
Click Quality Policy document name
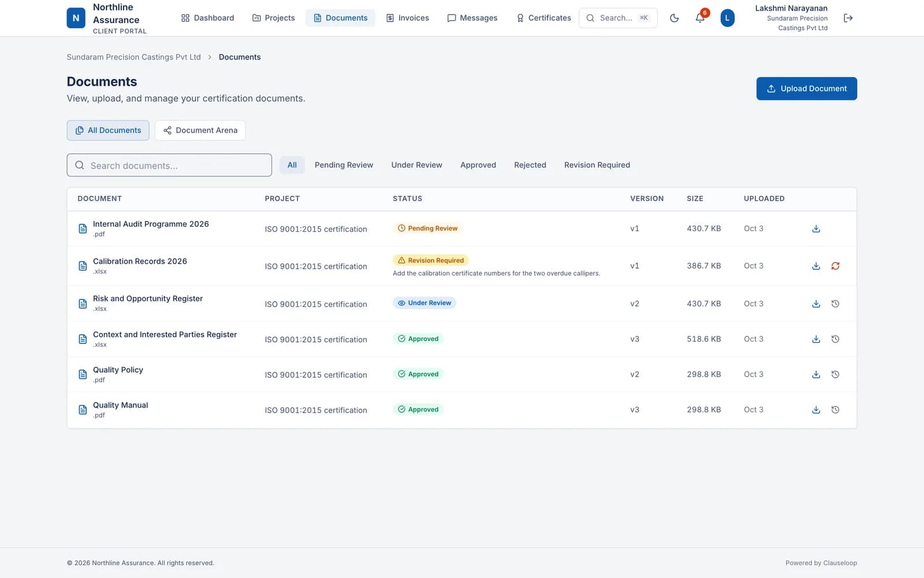tap(118, 370)
